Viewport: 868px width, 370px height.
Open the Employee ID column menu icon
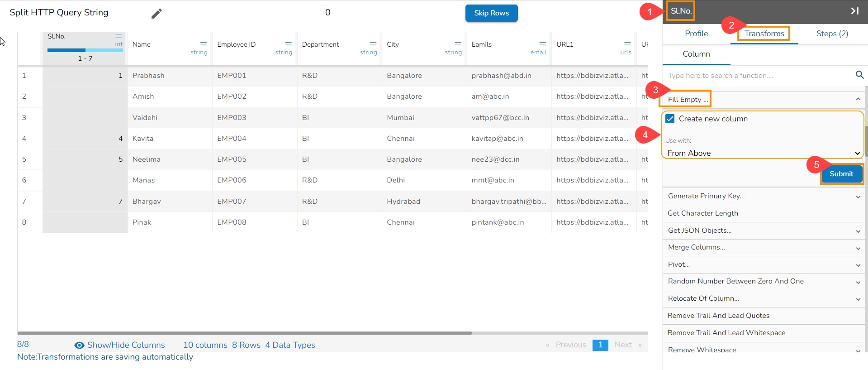pos(288,44)
